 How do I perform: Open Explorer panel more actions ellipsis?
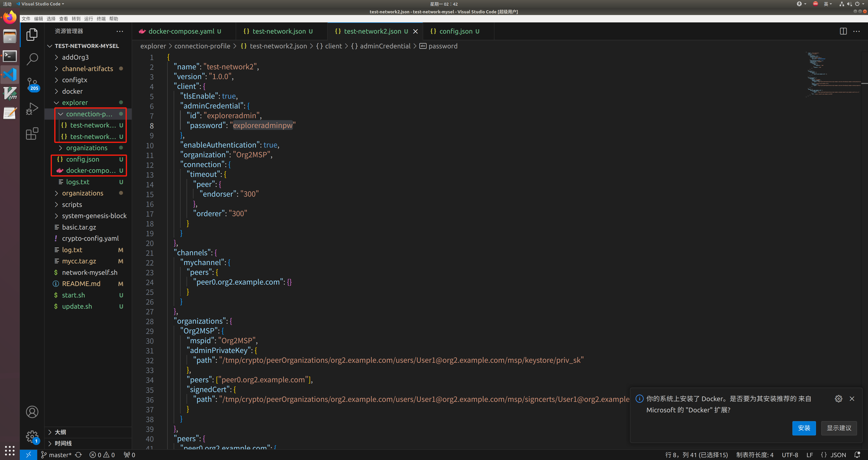tap(120, 31)
